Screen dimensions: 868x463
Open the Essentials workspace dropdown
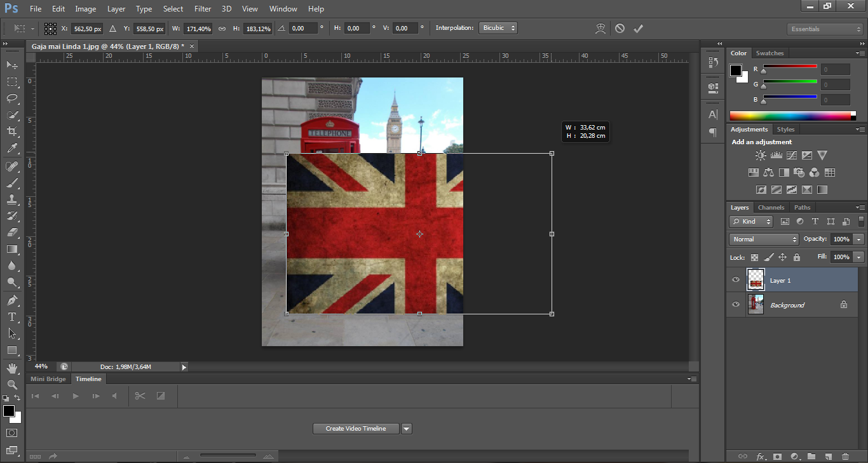click(825, 29)
